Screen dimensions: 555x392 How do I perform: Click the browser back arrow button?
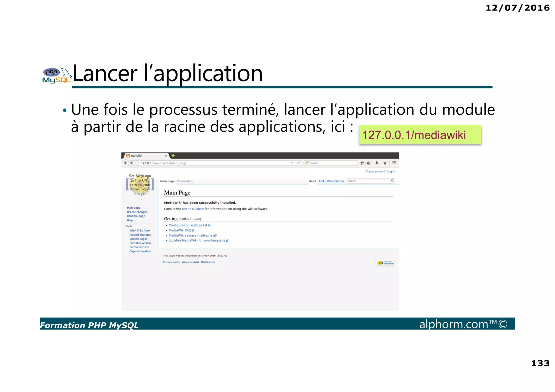[125, 163]
